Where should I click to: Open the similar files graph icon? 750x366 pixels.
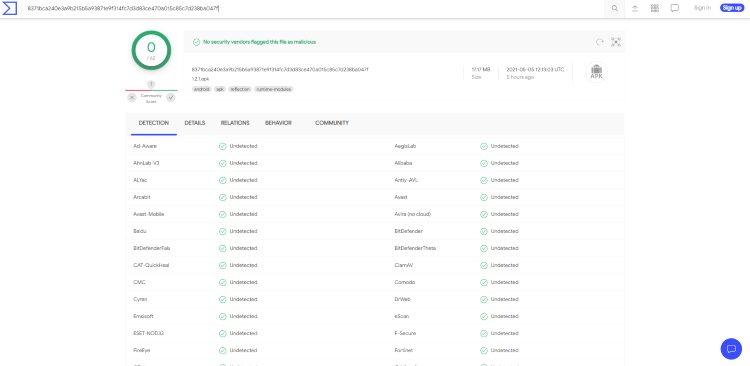(x=616, y=42)
